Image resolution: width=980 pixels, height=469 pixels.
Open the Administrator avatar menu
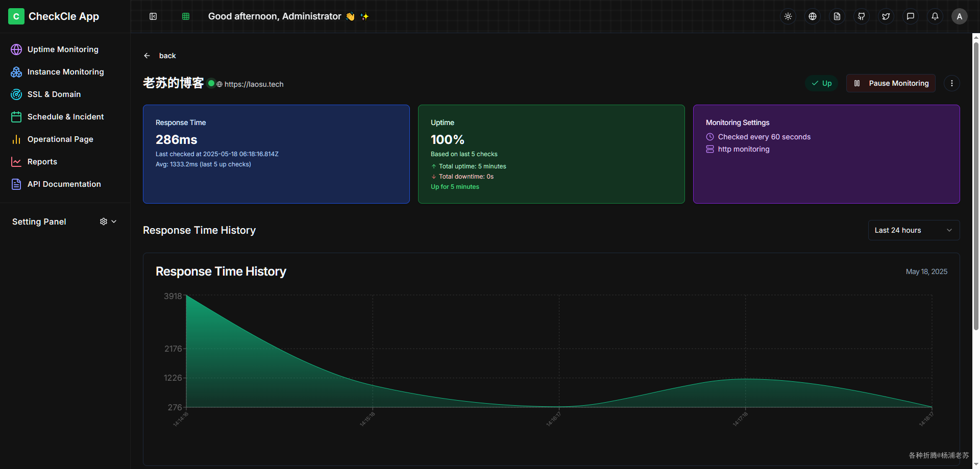960,16
